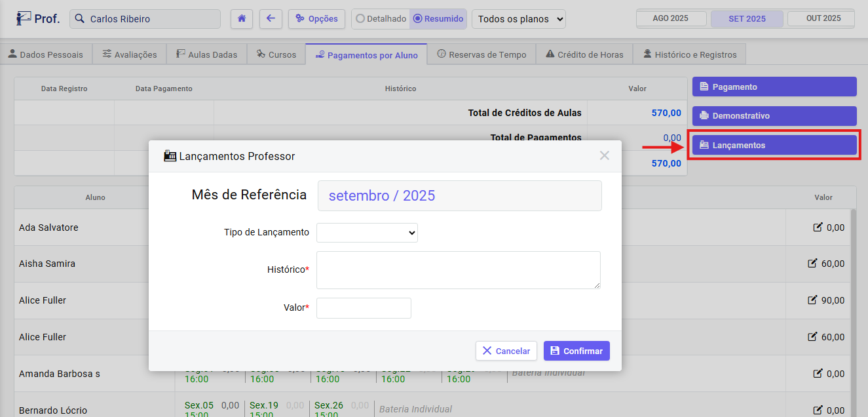Image resolution: width=868 pixels, height=417 pixels.
Task: Close the Lançamentos Professor dialog with X
Action: coord(604,155)
